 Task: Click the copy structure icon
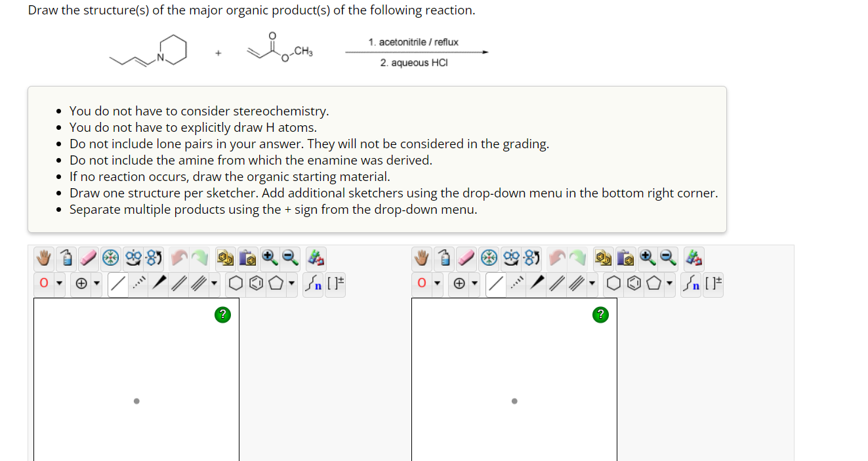click(225, 258)
